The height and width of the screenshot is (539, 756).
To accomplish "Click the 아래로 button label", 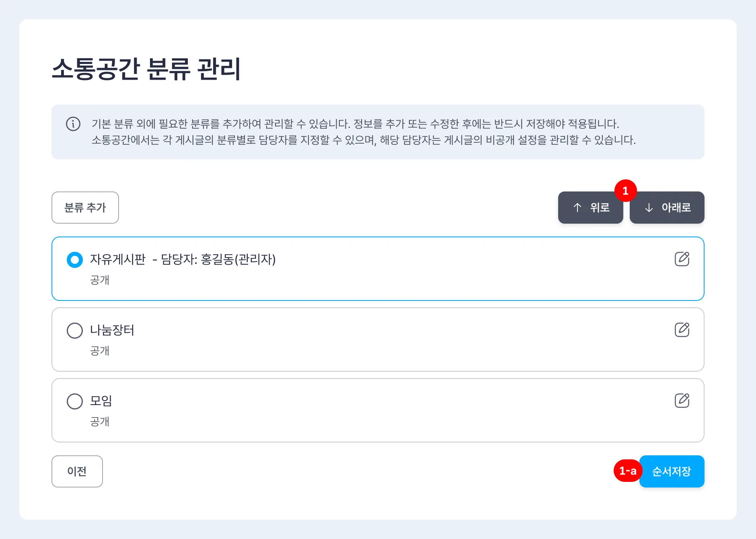I will pos(676,208).
